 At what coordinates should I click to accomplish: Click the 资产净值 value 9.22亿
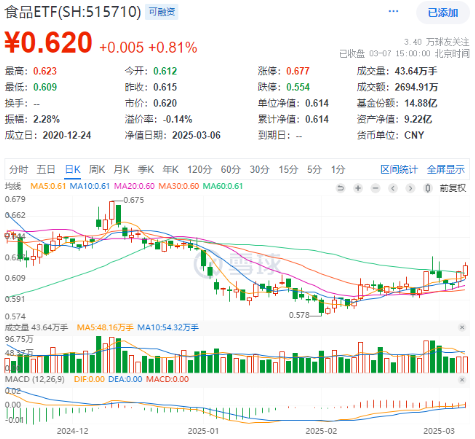[418, 119]
